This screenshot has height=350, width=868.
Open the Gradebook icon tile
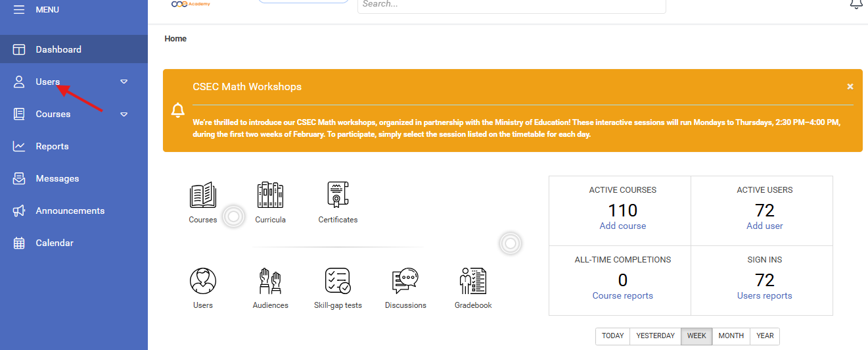coord(473,281)
